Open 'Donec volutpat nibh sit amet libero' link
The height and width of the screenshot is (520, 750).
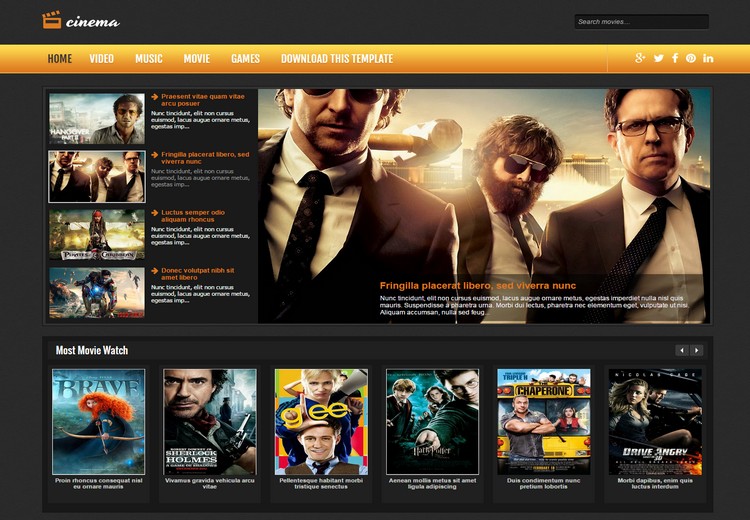click(x=198, y=274)
